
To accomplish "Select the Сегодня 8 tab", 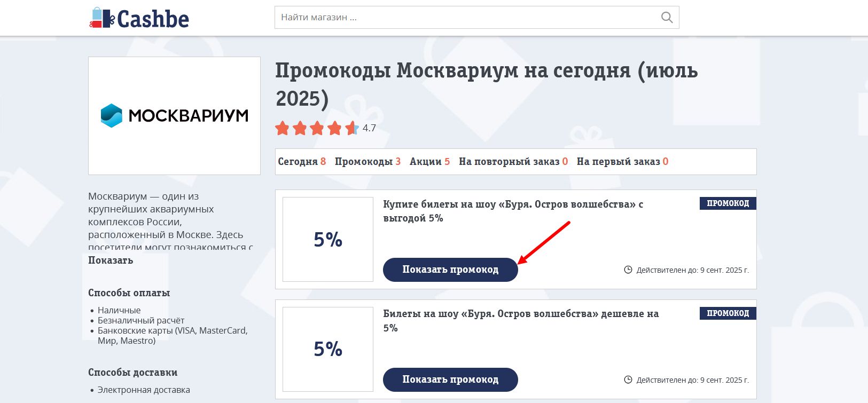I will coord(302,162).
